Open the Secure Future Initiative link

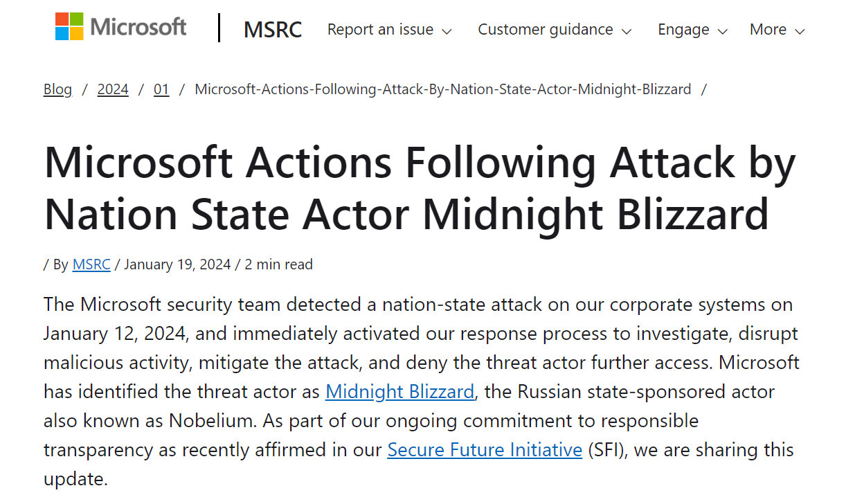pyautogui.click(x=485, y=449)
